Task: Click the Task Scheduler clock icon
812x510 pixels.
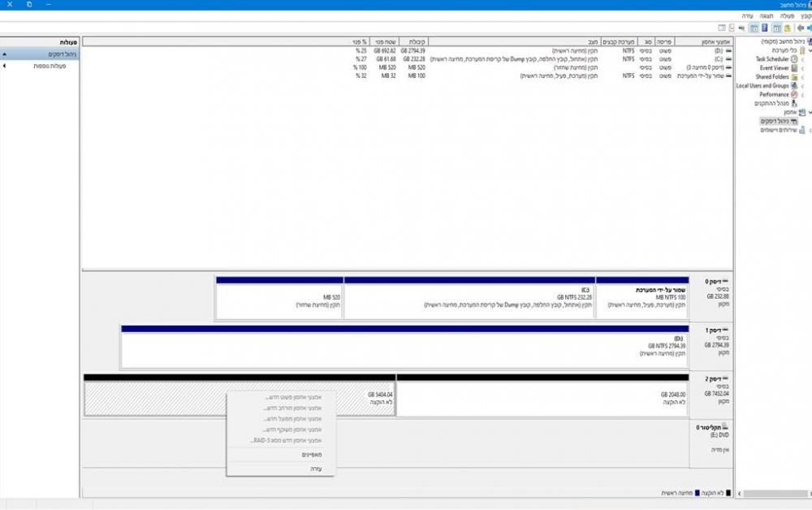Action: click(794, 59)
